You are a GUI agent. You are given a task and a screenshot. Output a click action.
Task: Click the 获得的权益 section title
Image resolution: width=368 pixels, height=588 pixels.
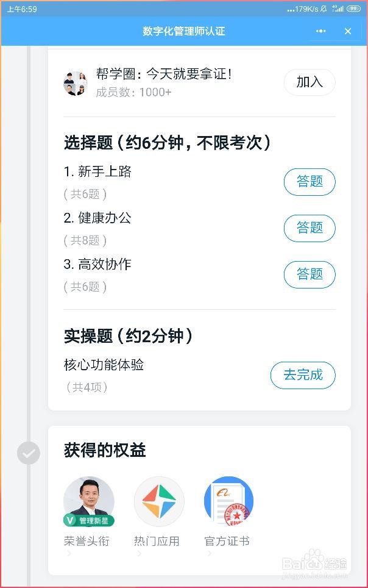coord(105,450)
